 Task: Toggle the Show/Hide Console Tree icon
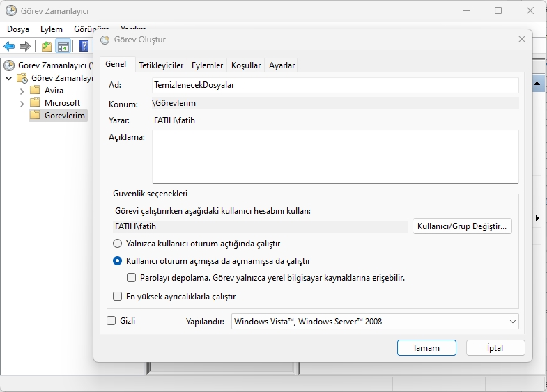[63, 47]
